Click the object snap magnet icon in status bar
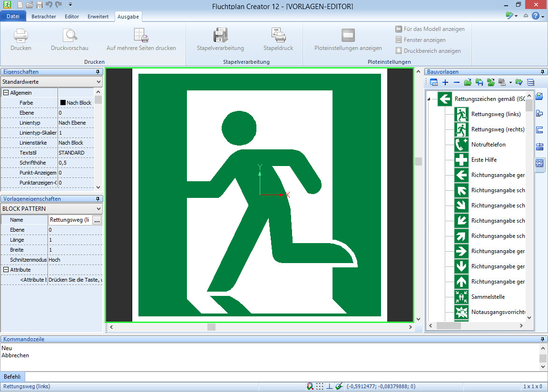The image size is (548, 392). point(310,386)
